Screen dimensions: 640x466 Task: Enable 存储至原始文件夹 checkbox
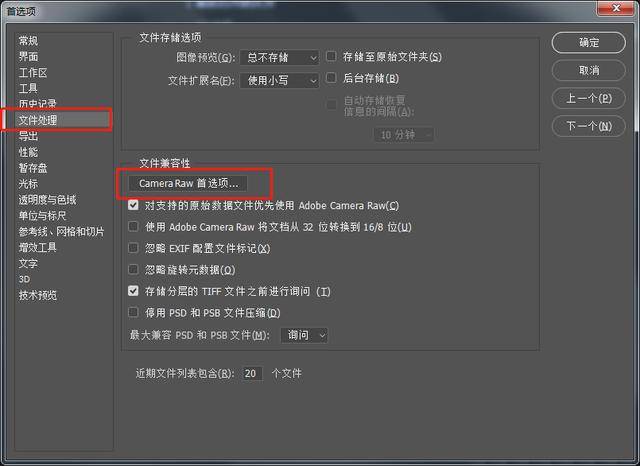331,56
